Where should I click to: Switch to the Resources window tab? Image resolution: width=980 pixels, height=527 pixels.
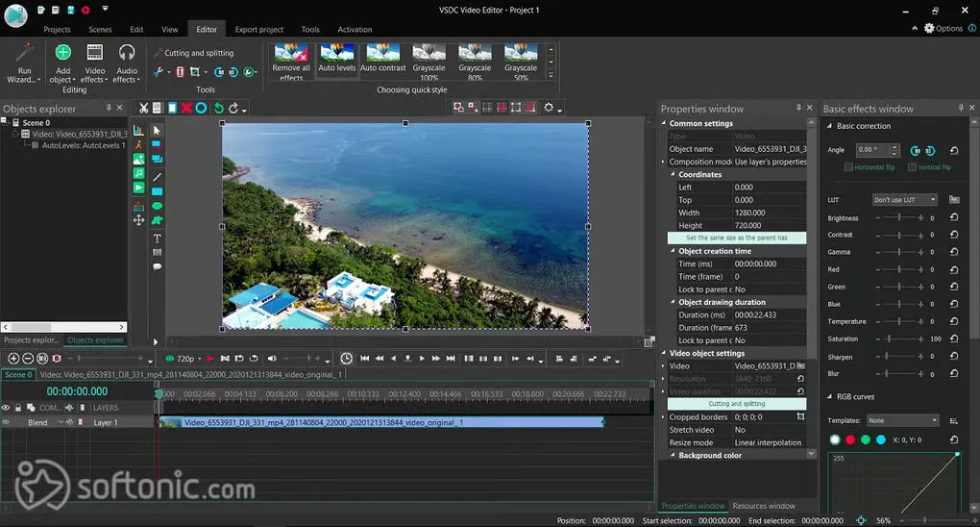click(764, 506)
